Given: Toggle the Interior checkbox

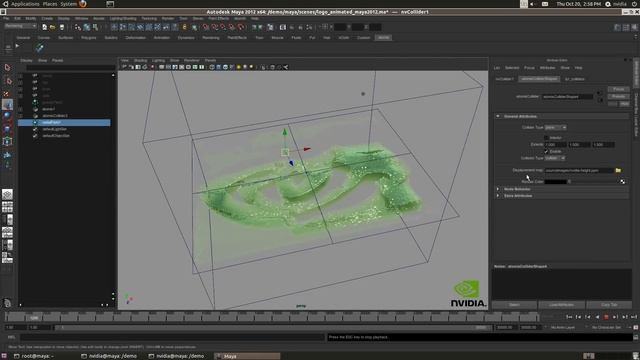Looking at the screenshot, I should tap(546, 138).
